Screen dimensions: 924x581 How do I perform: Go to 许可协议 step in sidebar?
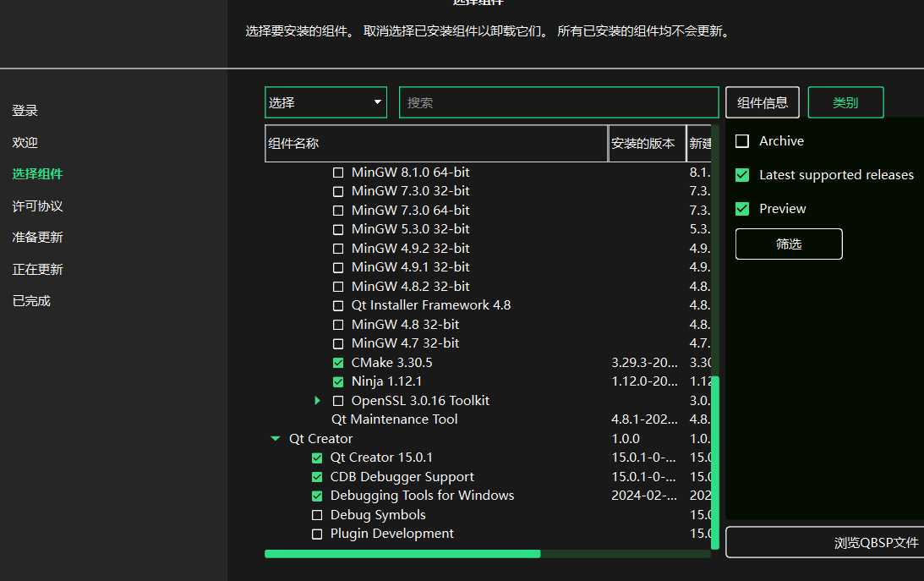click(x=37, y=206)
